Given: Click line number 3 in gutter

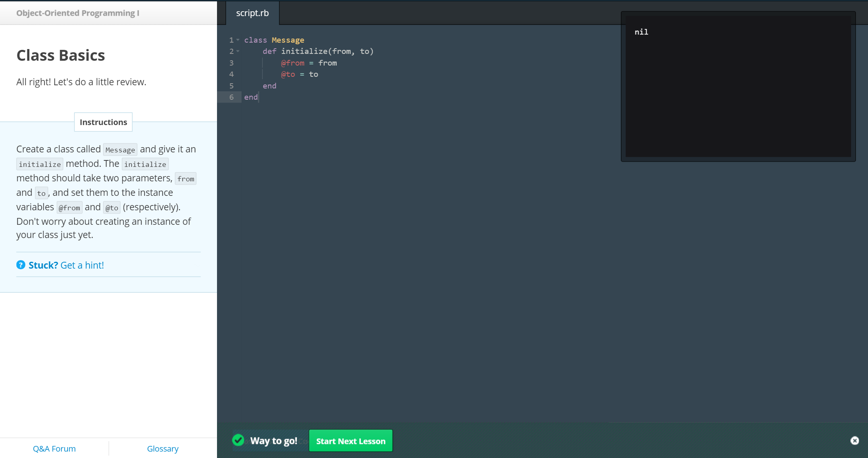Looking at the screenshot, I should 231,63.
